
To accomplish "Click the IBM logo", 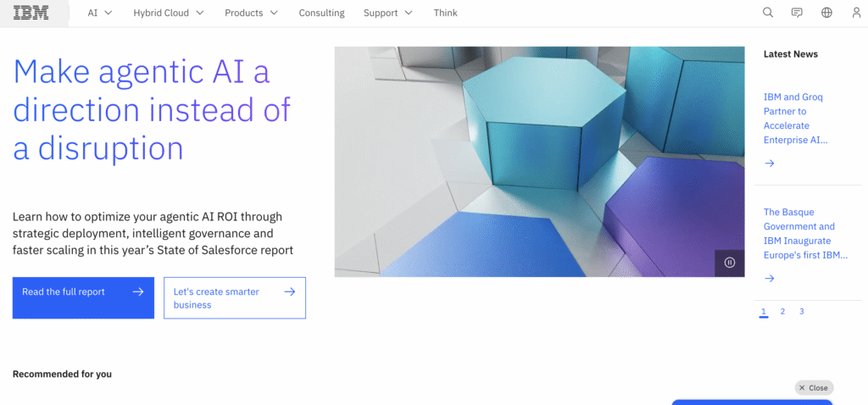I will tap(31, 13).
